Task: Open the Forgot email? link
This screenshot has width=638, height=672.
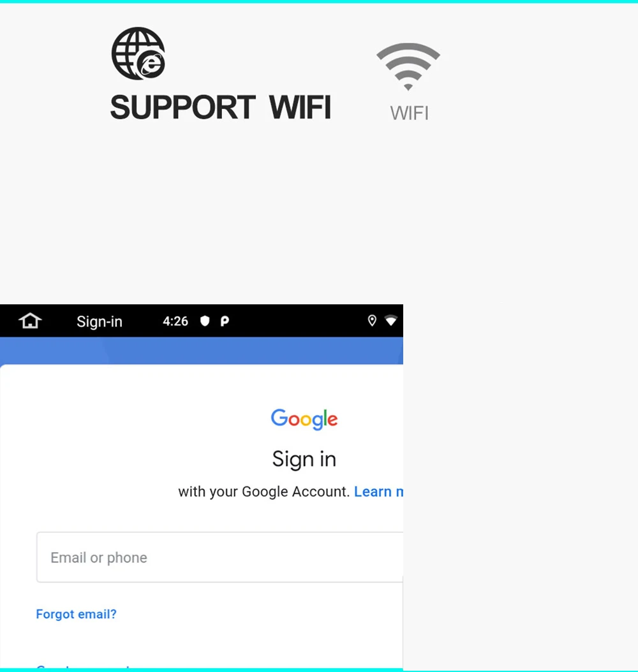Action: click(x=77, y=614)
